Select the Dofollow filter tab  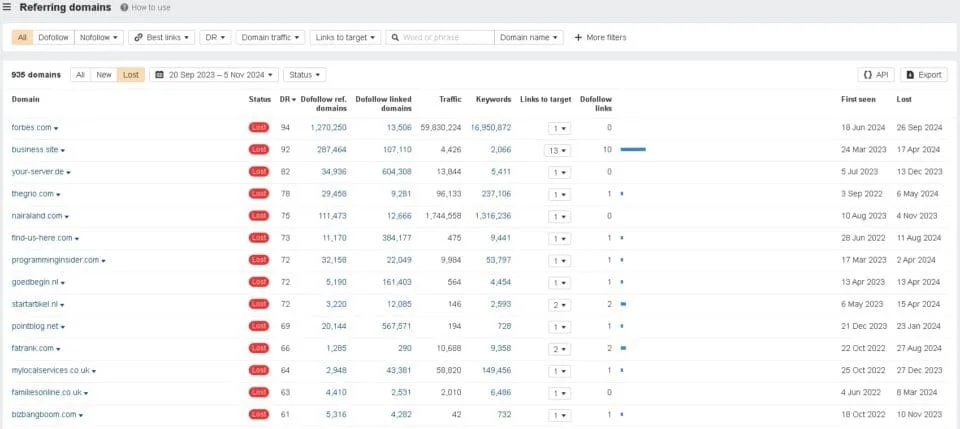coord(53,37)
